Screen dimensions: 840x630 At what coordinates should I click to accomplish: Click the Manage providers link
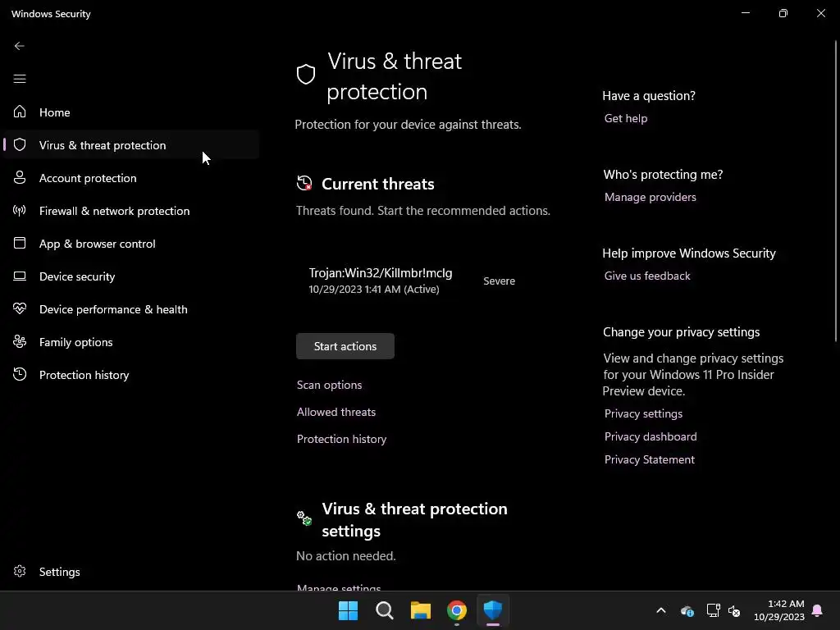[x=651, y=197]
